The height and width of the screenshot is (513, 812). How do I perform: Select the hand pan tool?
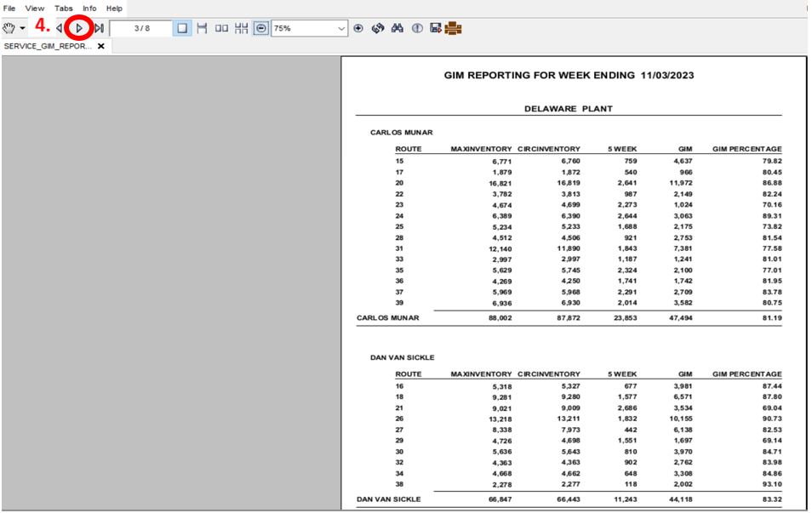click(9, 28)
